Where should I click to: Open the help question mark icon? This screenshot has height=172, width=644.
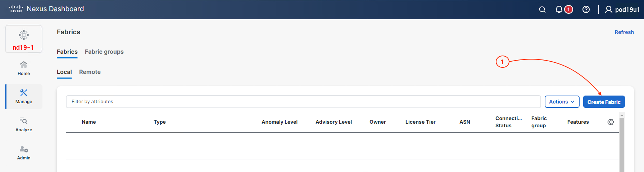point(586,10)
